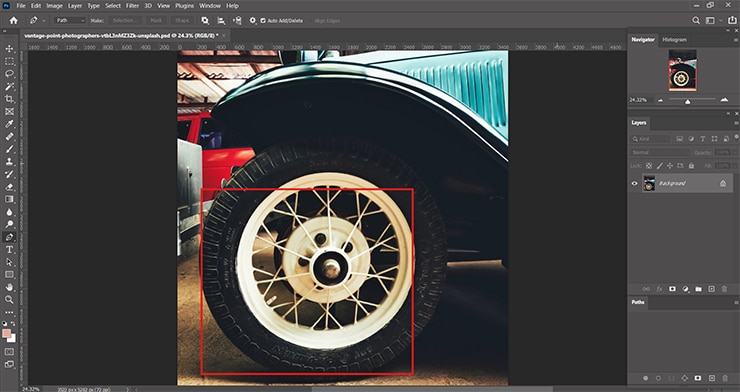This screenshot has height=392, width=740.
Task: Open the Paths panel menu
Action: (735, 302)
